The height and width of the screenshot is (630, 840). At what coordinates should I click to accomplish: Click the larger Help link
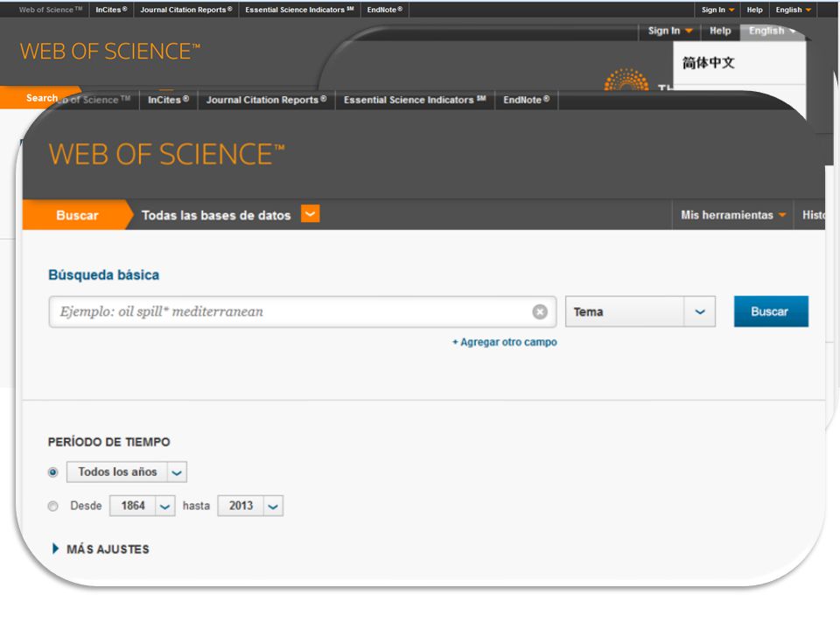[x=720, y=31]
